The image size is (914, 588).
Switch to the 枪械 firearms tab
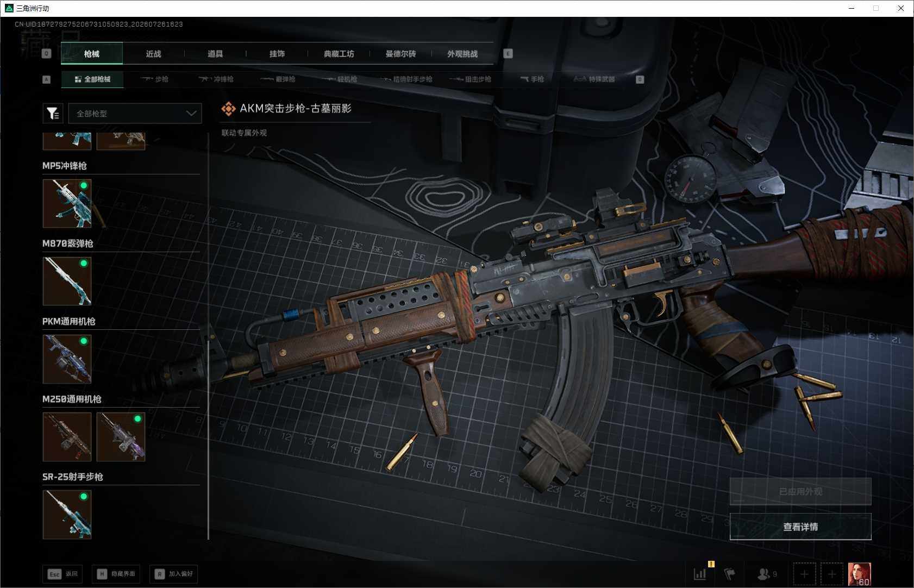pos(92,54)
